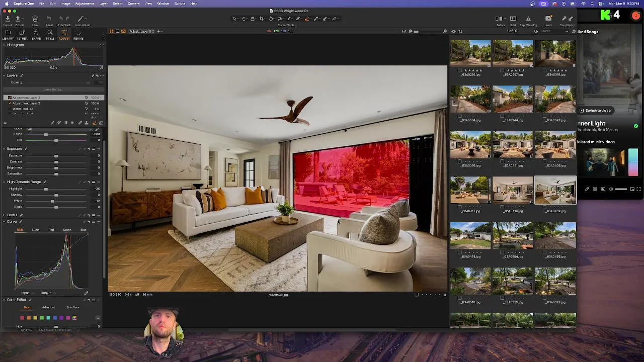Collapse the Curve panel
This screenshot has width=644, height=362.
click(x=5, y=222)
